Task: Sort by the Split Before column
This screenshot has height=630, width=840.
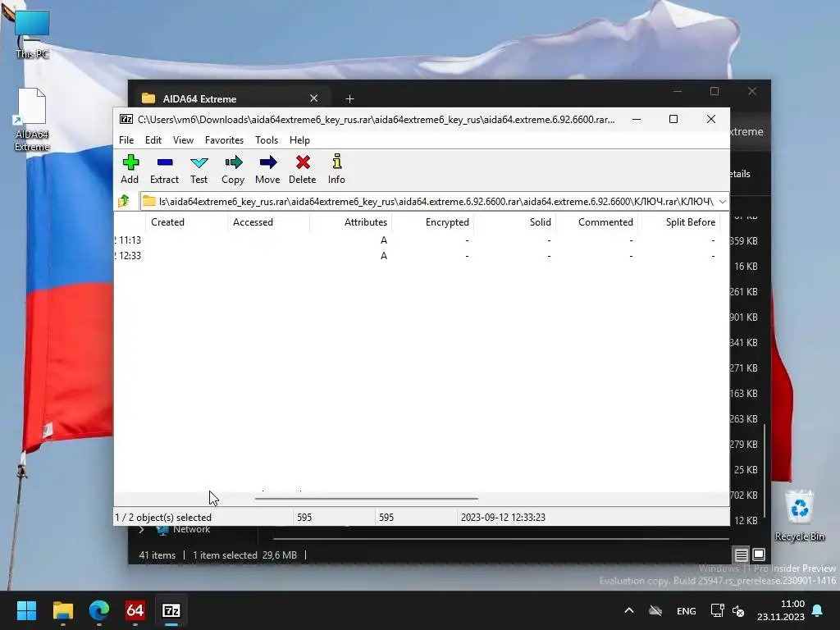Action: click(678, 221)
